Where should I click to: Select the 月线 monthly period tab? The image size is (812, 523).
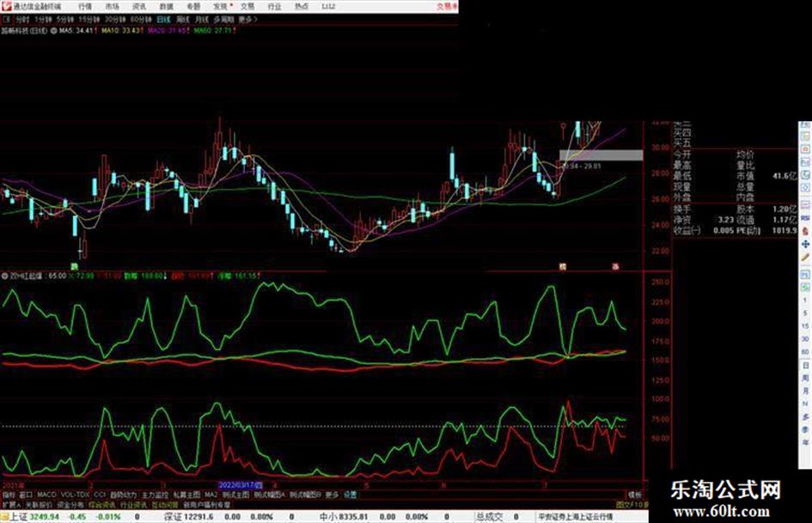[201, 19]
